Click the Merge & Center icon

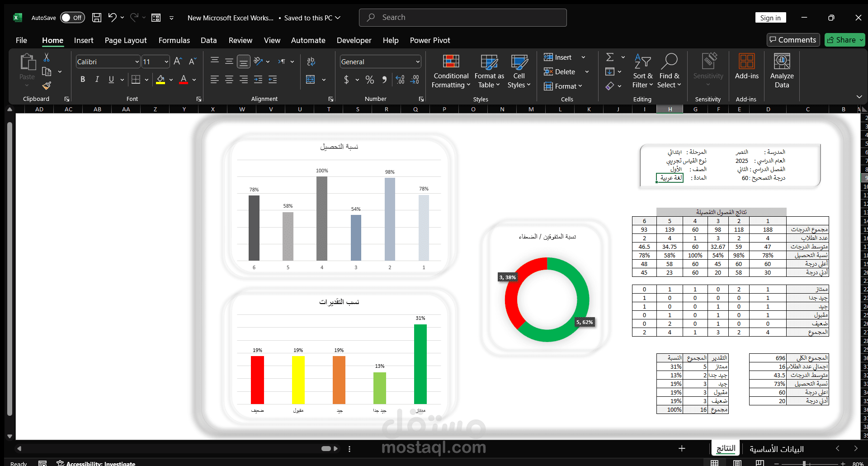[310, 80]
